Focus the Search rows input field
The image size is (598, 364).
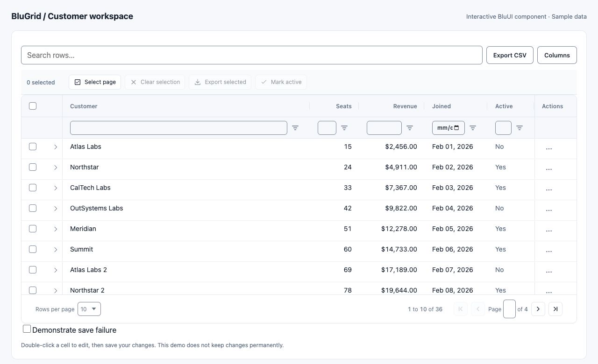(x=252, y=55)
